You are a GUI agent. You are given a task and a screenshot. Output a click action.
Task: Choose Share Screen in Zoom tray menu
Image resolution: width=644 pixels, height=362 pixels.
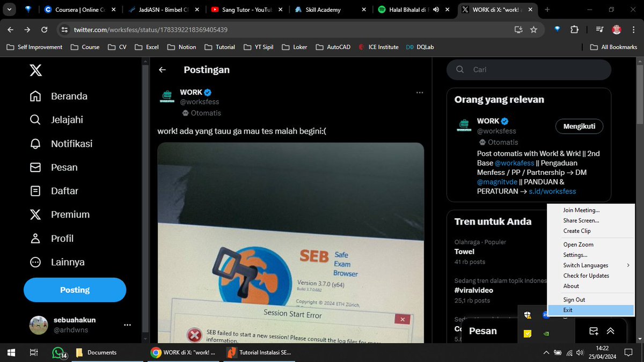pos(590,220)
